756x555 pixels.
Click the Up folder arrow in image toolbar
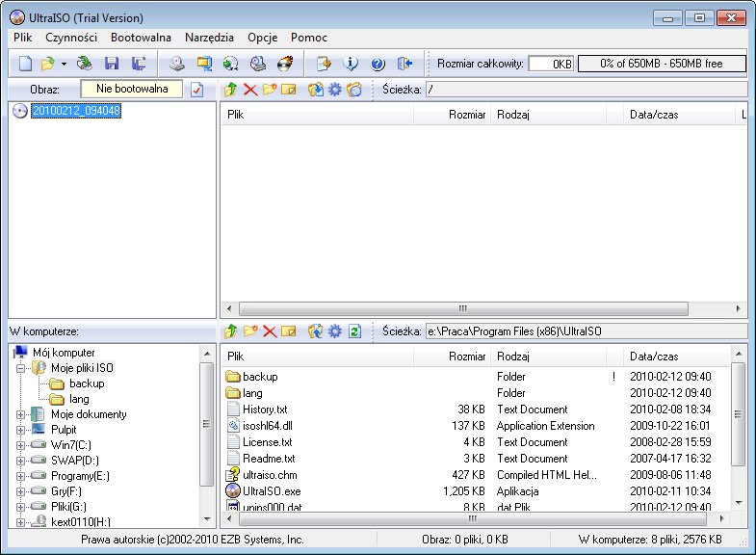[230, 90]
